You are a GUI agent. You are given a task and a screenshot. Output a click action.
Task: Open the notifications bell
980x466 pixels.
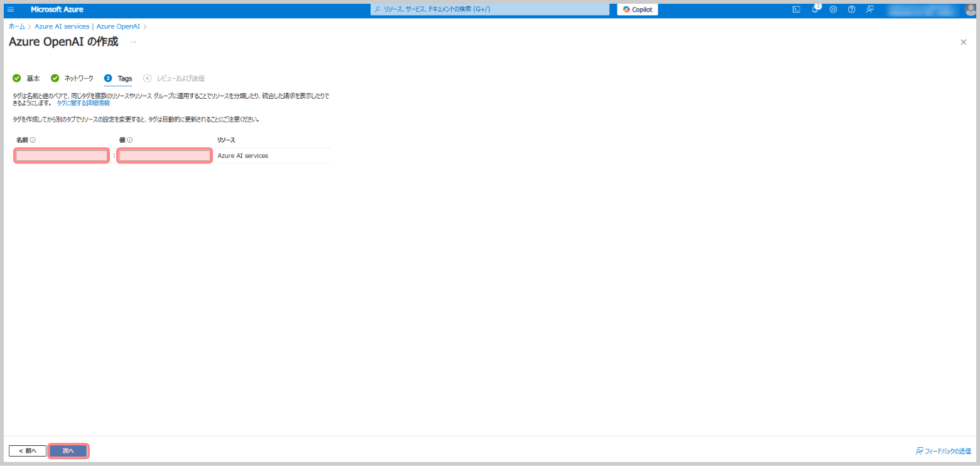(x=815, y=9)
